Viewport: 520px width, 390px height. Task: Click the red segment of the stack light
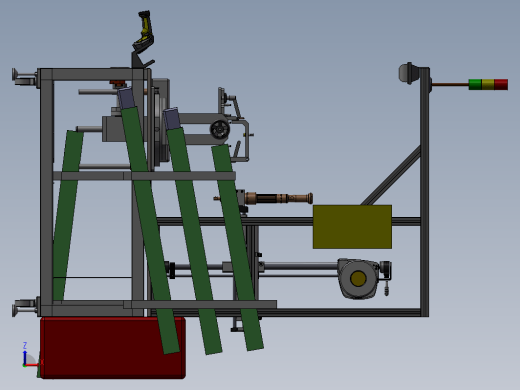pyautogui.click(x=501, y=84)
